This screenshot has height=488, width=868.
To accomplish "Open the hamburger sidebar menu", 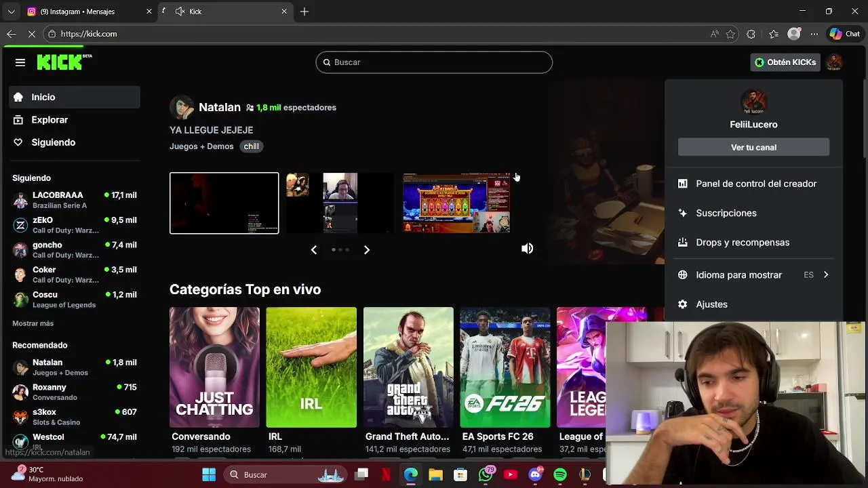I will 20,62.
